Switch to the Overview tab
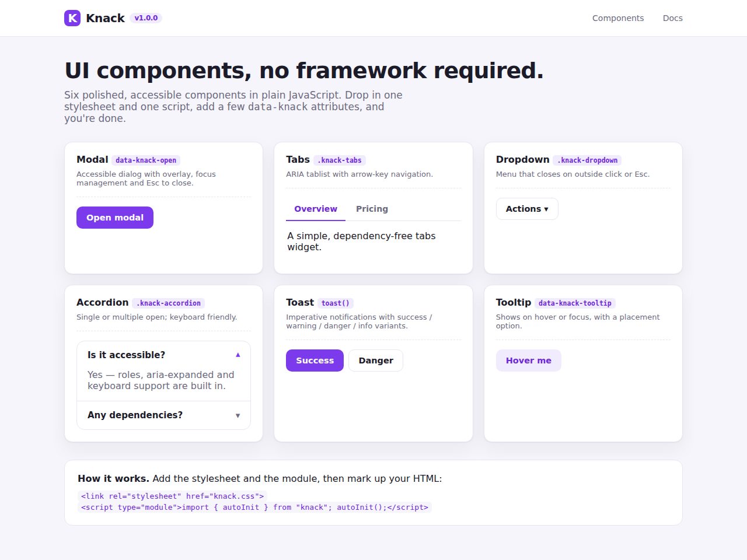Image resolution: width=747 pixels, height=560 pixels. tap(316, 209)
